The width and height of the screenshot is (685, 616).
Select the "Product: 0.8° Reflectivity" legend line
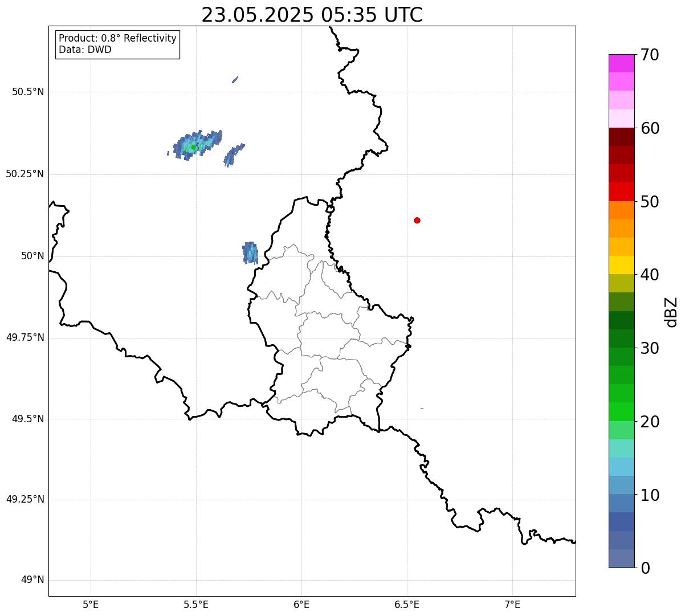[x=118, y=38]
